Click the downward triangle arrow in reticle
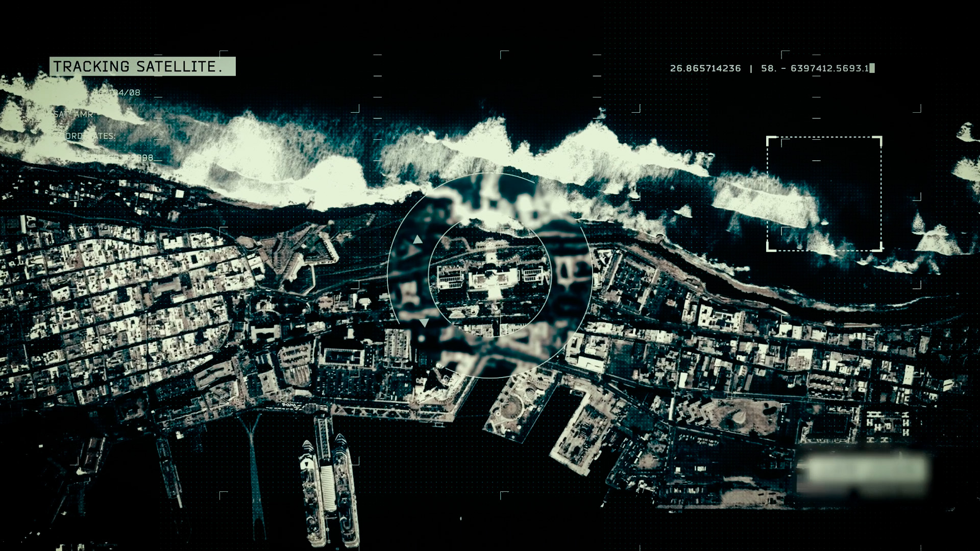This screenshot has width=980, height=551. [x=424, y=322]
